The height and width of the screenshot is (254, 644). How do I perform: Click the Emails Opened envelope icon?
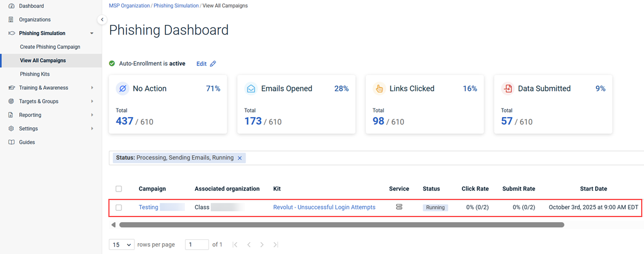251,89
